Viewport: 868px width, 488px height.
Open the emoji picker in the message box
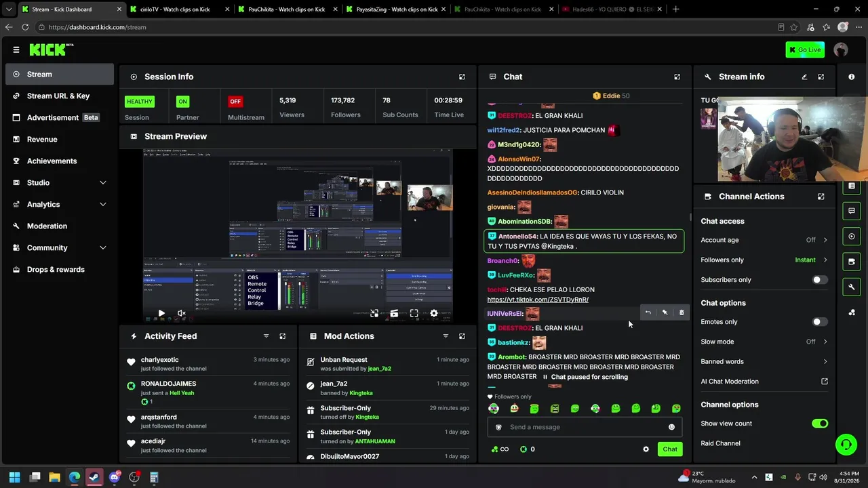[671, 427]
